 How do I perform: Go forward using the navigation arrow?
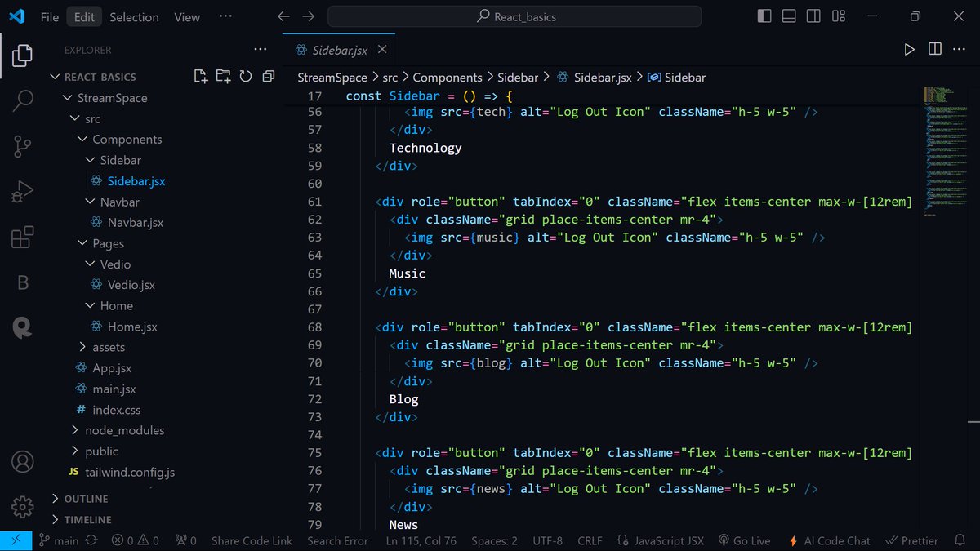point(308,16)
